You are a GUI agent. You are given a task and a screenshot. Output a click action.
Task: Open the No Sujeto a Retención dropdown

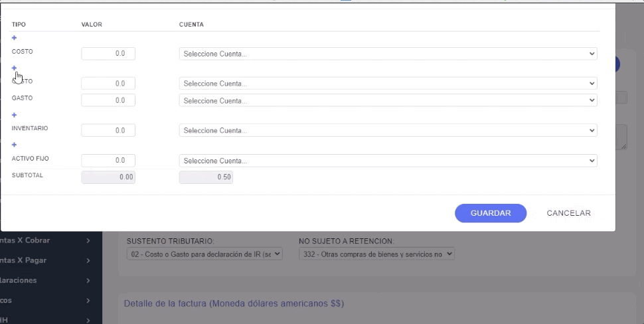[376, 254]
